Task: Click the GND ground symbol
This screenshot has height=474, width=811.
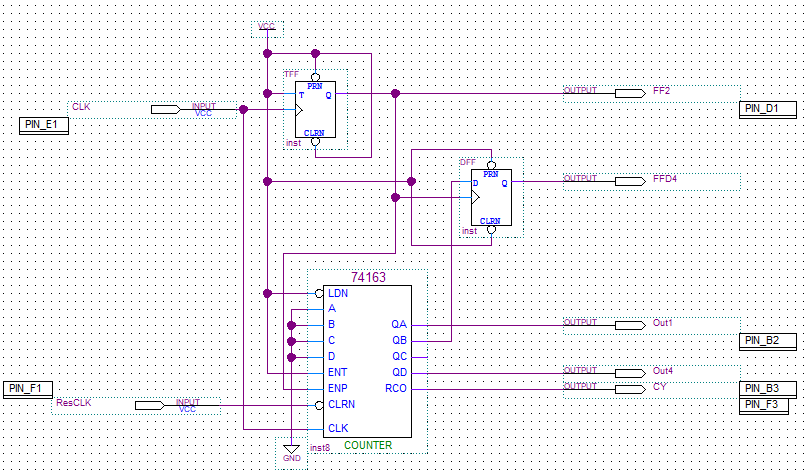Action: tap(291, 453)
